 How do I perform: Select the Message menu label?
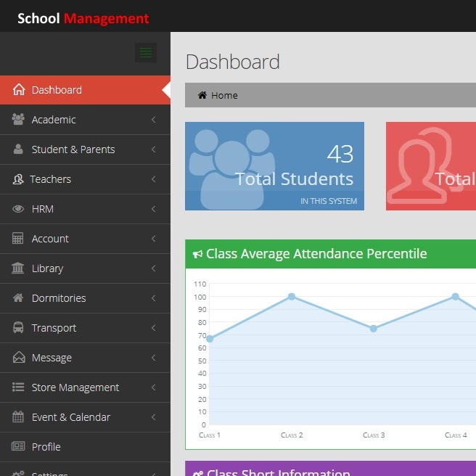pyautogui.click(x=52, y=358)
